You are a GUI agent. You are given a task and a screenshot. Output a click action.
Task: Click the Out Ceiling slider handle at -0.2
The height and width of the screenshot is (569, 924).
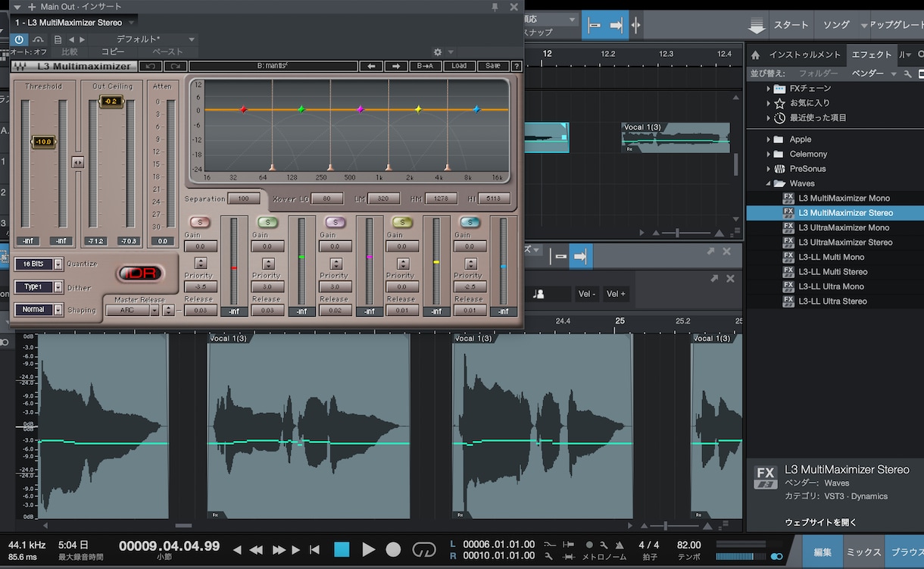point(111,102)
